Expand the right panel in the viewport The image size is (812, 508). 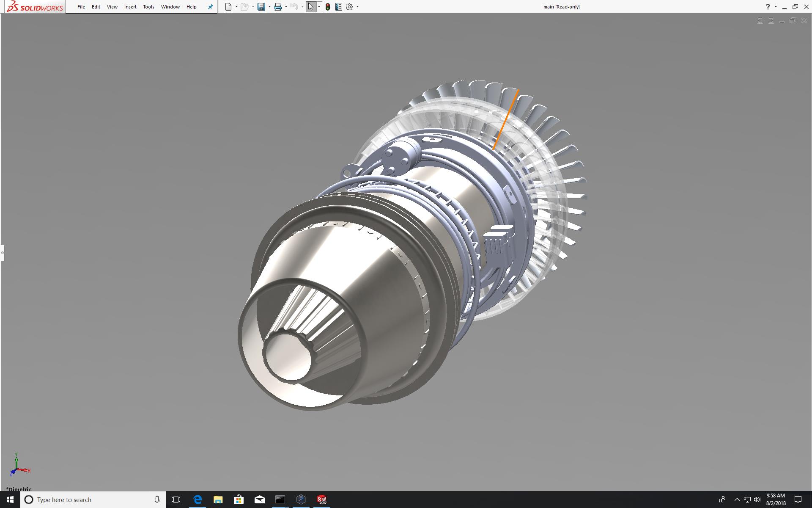[771, 20]
